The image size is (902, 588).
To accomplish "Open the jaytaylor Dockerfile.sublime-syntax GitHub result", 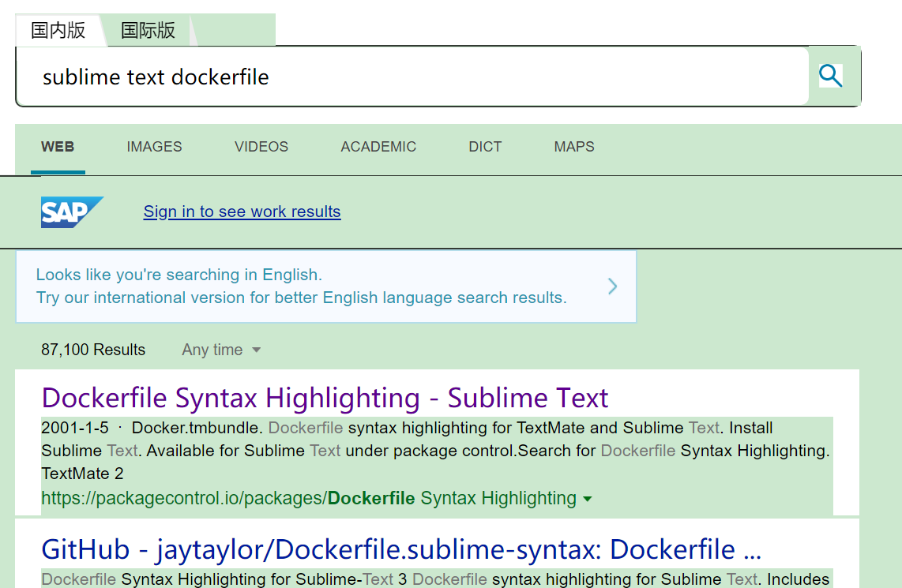I will tap(400, 549).
